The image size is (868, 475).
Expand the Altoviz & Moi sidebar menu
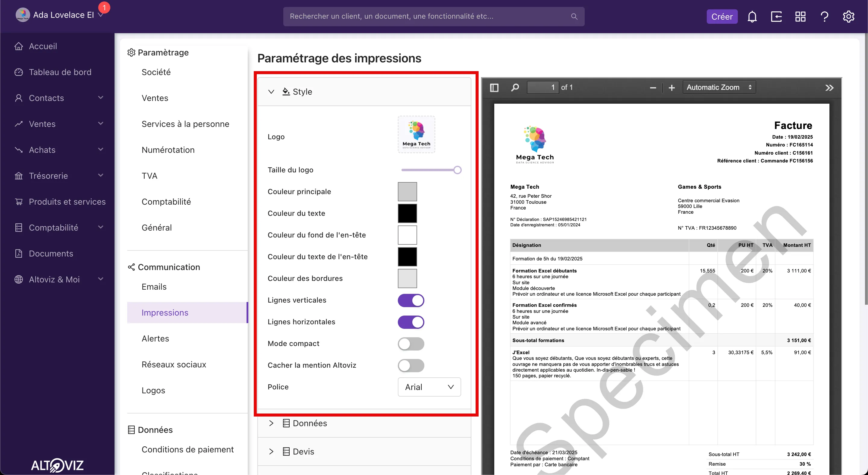100,279
